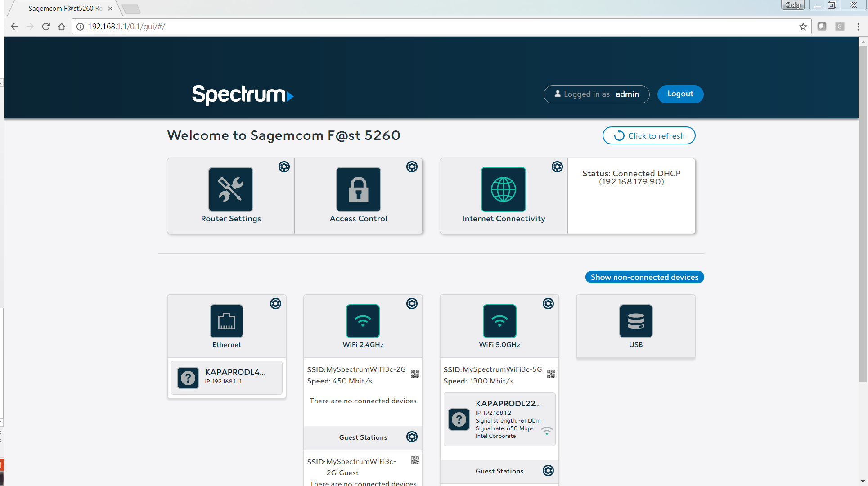Select the Sagemcom F@st5260 browser tab
The height and width of the screenshot is (486, 868).
[x=65, y=8]
